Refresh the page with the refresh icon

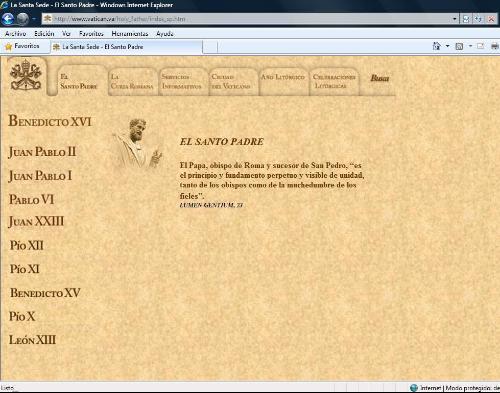[479, 19]
